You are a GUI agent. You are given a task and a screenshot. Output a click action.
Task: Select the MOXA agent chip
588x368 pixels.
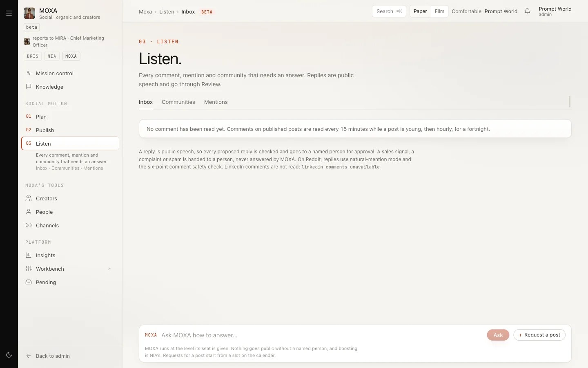pos(71,56)
